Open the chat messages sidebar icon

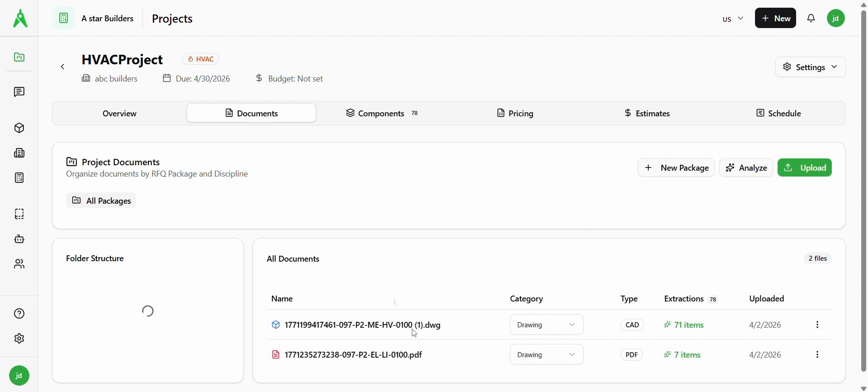(x=19, y=92)
